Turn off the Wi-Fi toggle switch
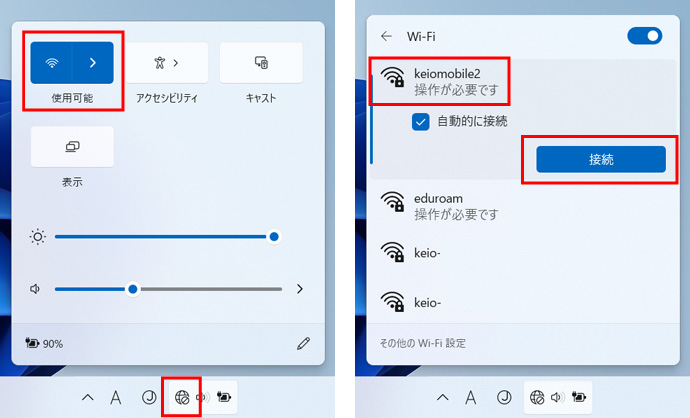 click(x=645, y=36)
